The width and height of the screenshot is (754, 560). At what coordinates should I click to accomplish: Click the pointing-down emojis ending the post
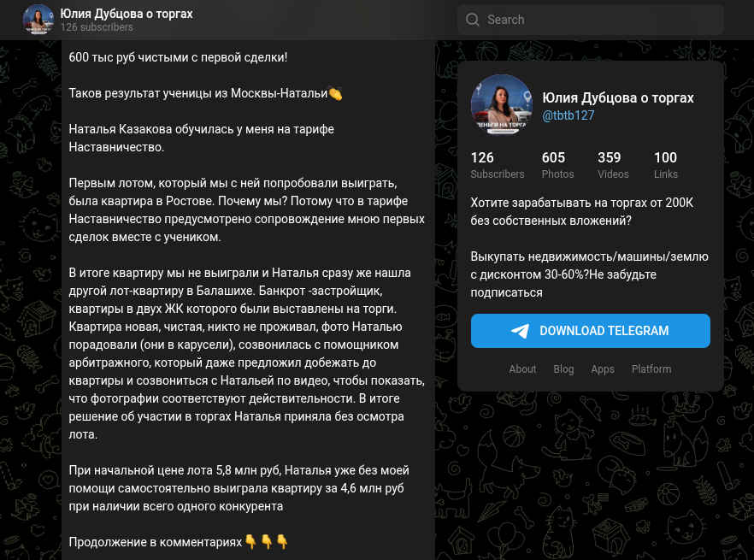(x=266, y=542)
